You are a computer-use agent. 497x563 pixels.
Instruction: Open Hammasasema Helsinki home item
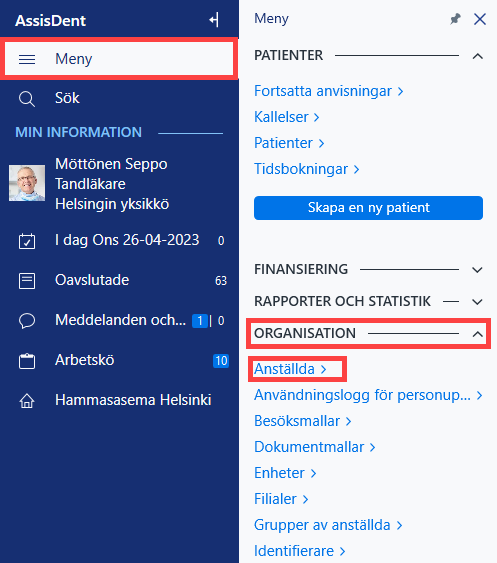coord(119,400)
